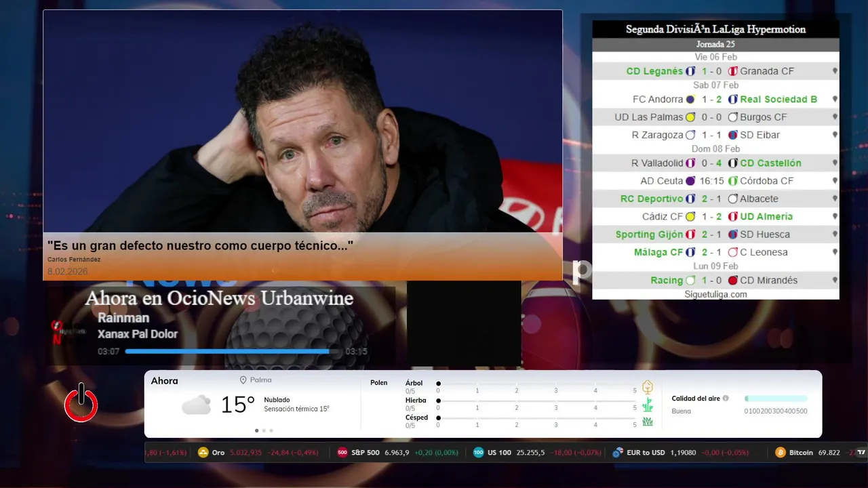Click the location pin icon next to Palma
The image size is (868, 488).
tap(243, 380)
